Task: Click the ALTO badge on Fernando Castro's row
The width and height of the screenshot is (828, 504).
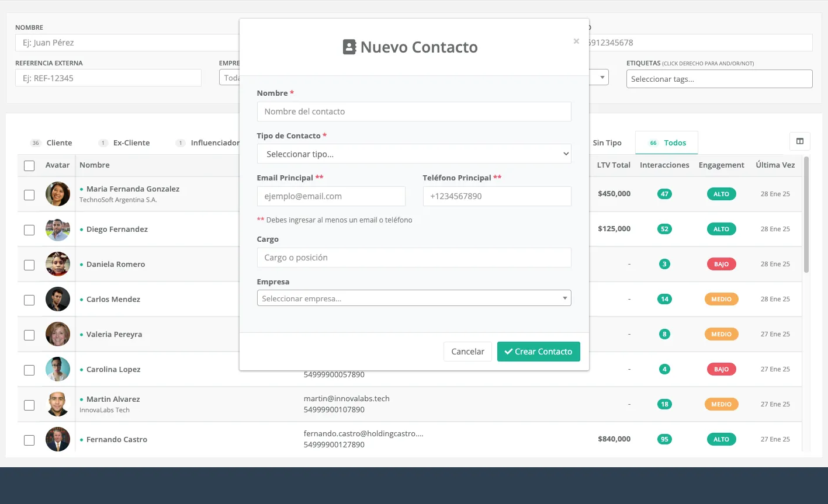Action: 721,439
